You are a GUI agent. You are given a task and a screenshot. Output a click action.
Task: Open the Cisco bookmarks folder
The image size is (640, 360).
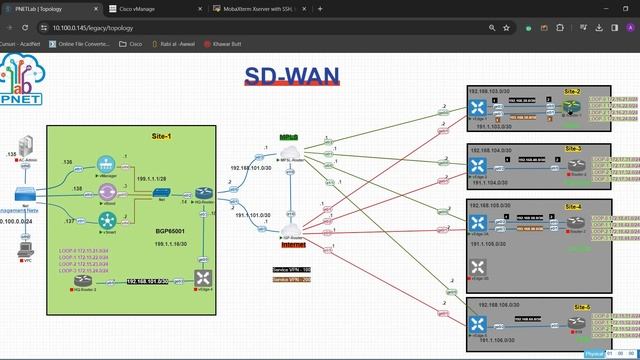coord(131,44)
